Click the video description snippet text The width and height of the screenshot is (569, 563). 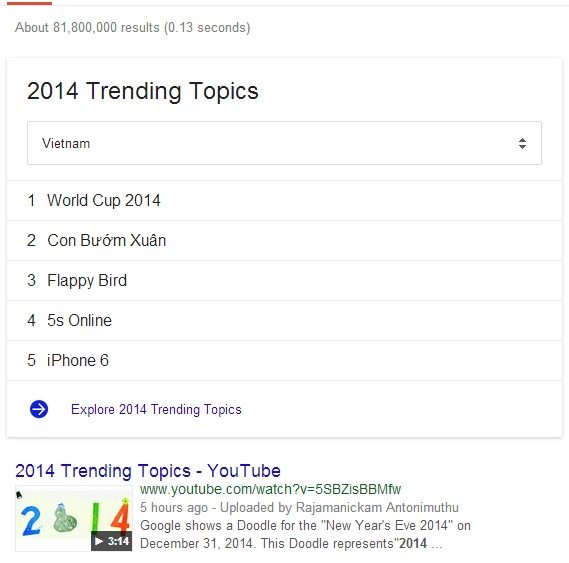pyautogui.click(x=305, y=534)
